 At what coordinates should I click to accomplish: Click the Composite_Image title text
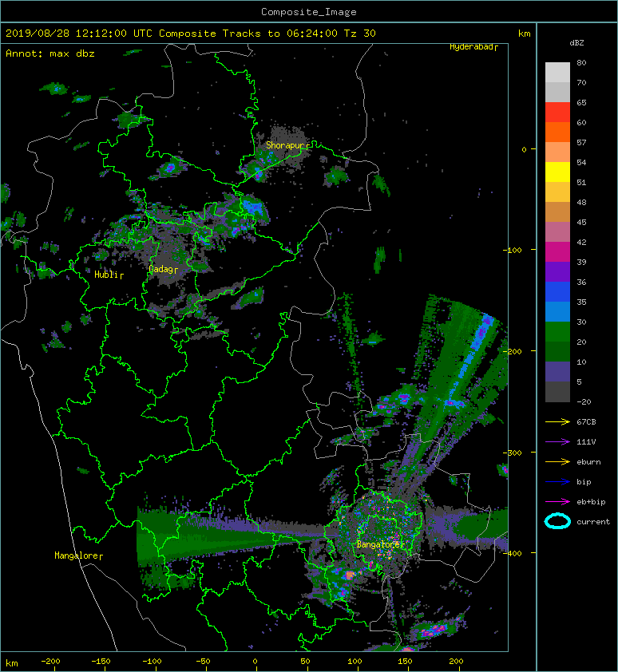coord(309,12)
